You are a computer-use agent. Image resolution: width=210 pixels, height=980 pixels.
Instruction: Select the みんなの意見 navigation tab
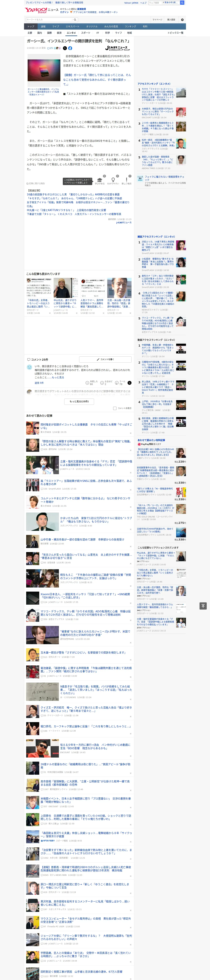(x=111, y=27)
